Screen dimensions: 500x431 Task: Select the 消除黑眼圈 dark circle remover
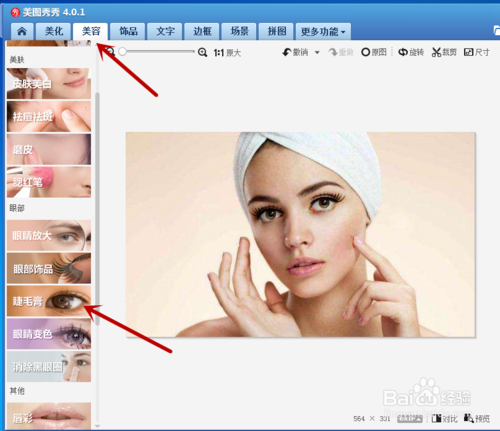pyautogui.click(x=49, y=367)
